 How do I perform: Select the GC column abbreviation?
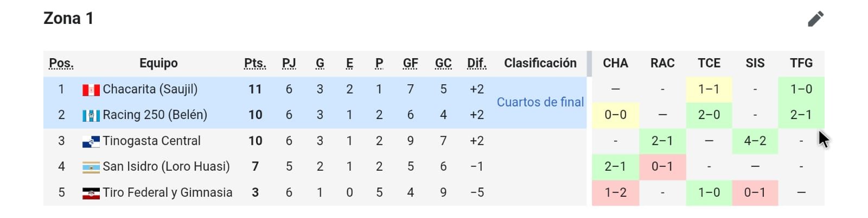pos(443,64)
